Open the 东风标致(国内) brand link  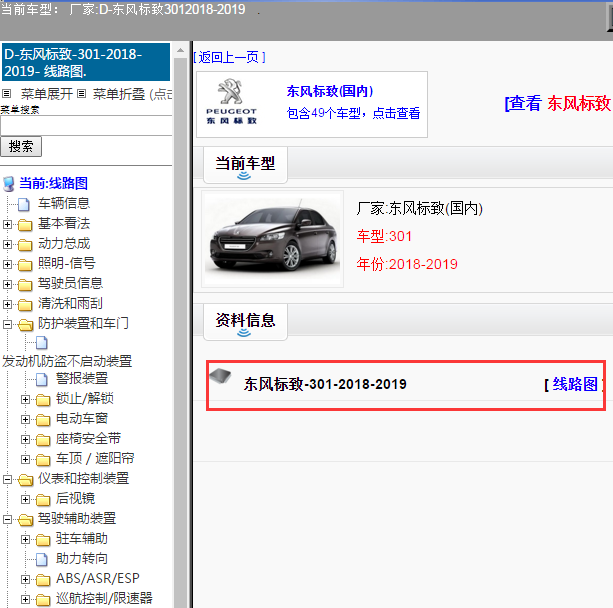(330, 91)
